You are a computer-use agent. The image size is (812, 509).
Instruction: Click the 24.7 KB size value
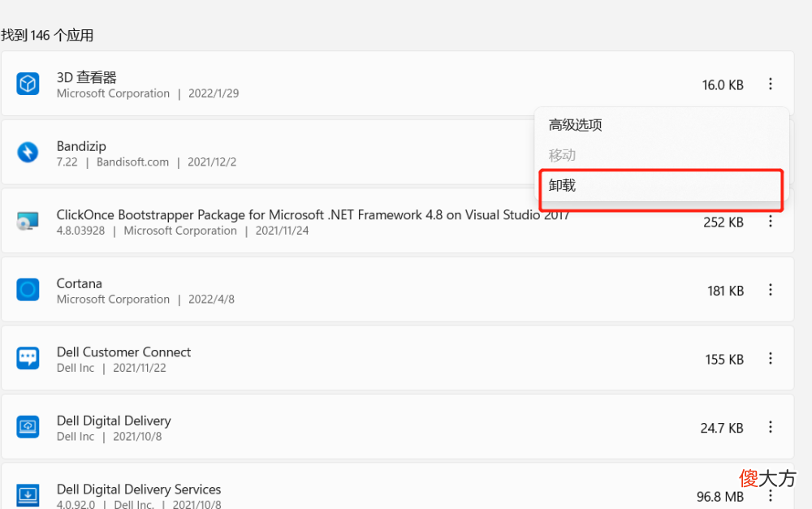pos(722,428)
